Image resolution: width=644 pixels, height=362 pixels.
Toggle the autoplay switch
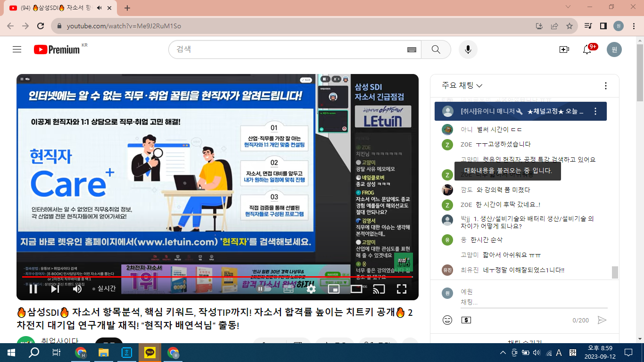(x=264, y=289)
